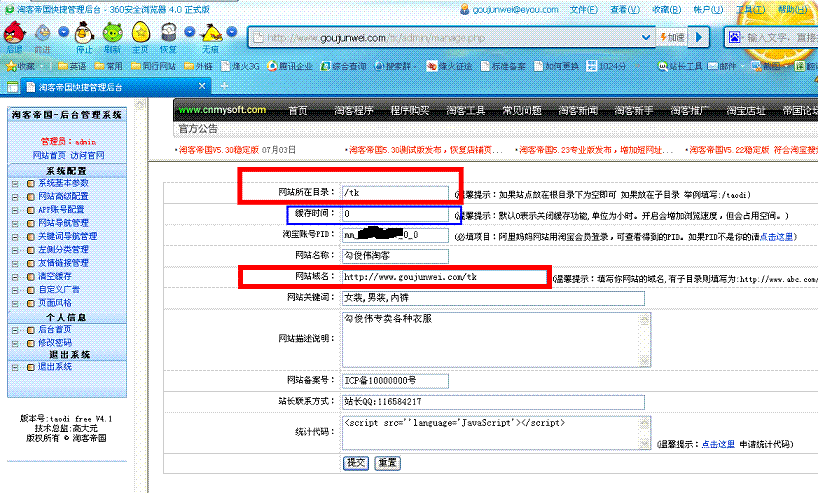The width and height of the screenshot is (818, 493).
Task: Click the 提交 submit button
Action: (356, 463)
